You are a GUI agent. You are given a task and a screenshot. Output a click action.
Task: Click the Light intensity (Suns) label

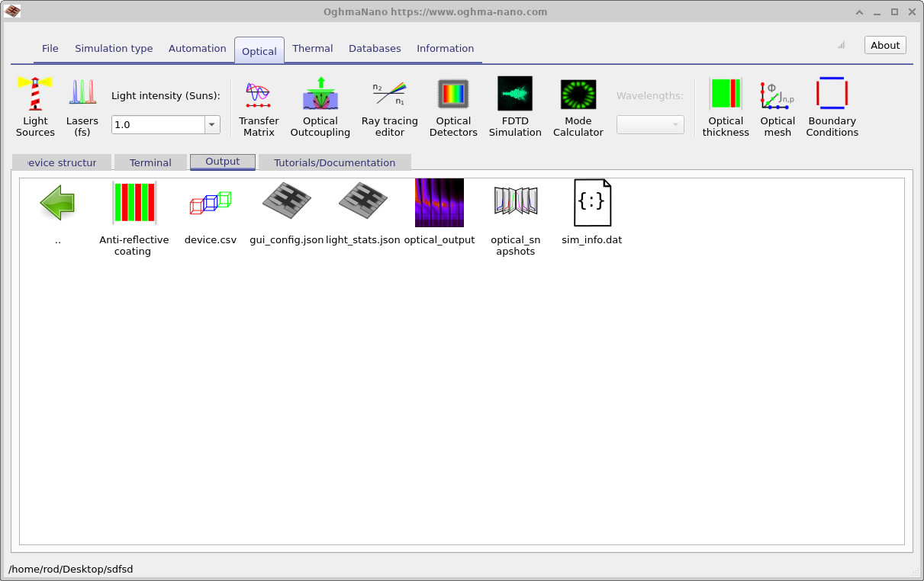(166, 95)
